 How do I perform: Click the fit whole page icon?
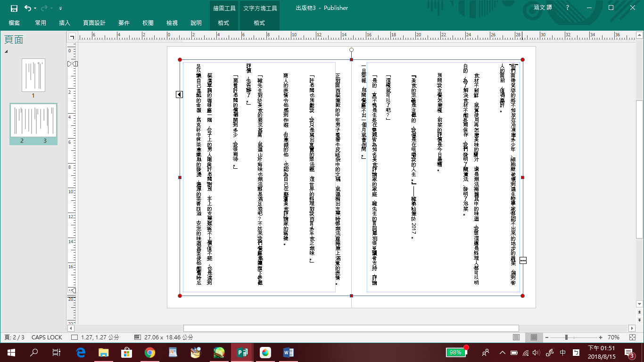pos(632,337)
